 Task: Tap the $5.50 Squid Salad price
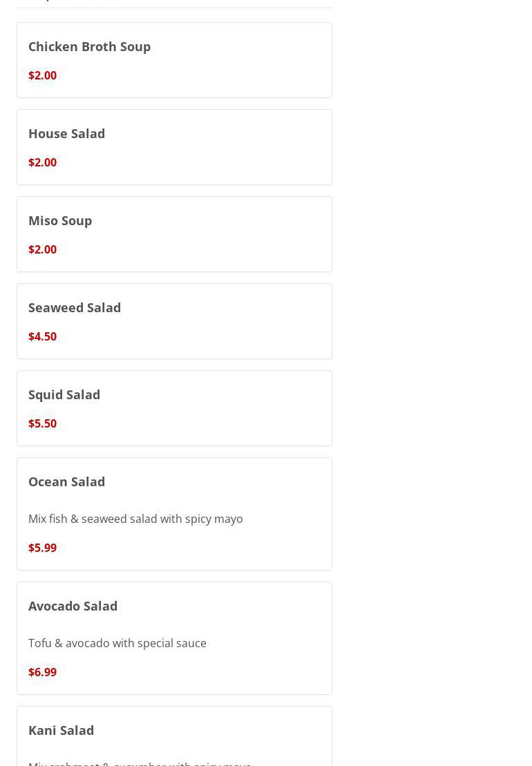(42, 423)
